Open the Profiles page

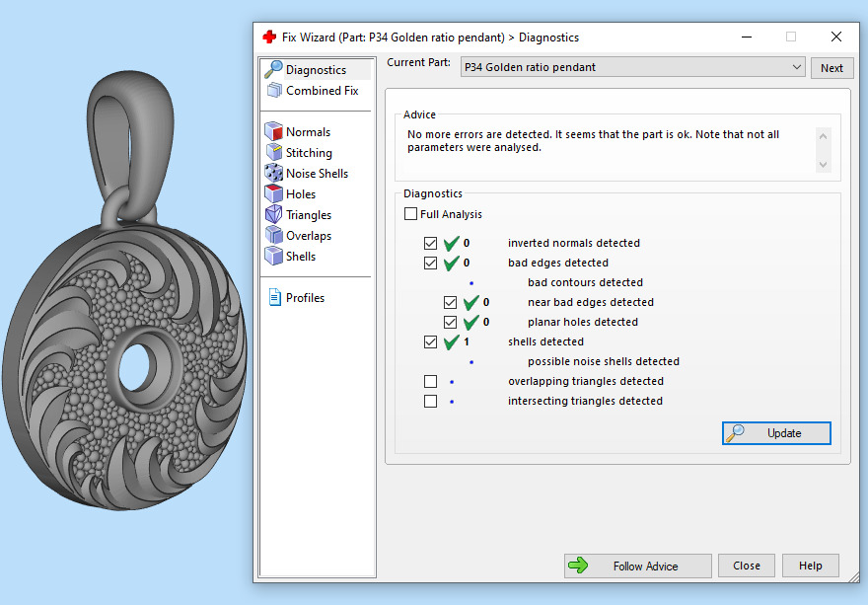305,297
